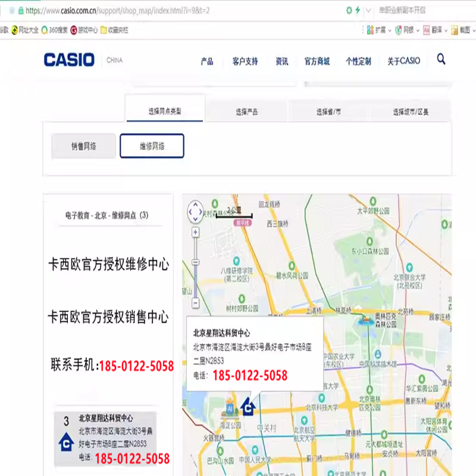
Task: Click the 卡西欧官方授权销售中心 text
Action: tap(108, 317)
